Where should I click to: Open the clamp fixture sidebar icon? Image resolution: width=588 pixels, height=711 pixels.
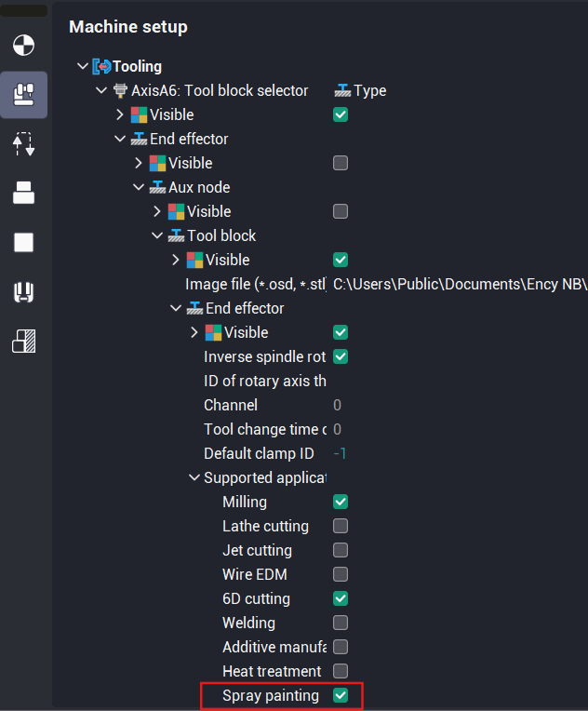coord(24,292)
